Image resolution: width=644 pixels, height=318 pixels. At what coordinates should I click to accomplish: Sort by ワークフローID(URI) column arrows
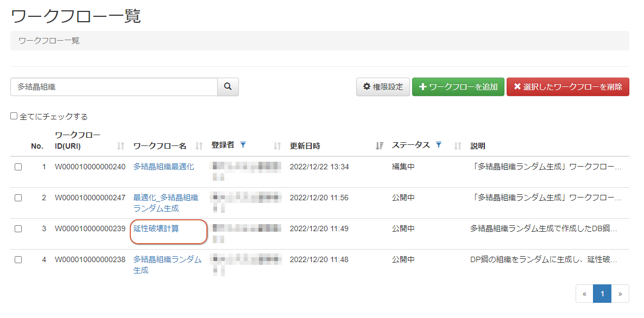pos(121,145)
